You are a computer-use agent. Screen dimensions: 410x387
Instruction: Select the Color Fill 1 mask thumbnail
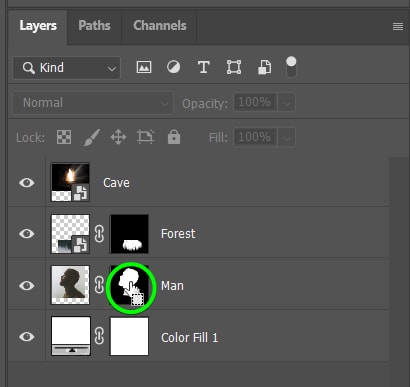129,336
